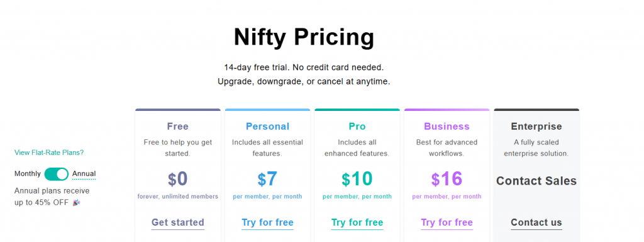Image resolution: width=644 pixels, height=242 pixels.
Task: Select the Enterprise plan heading
Action: (536, 126)
